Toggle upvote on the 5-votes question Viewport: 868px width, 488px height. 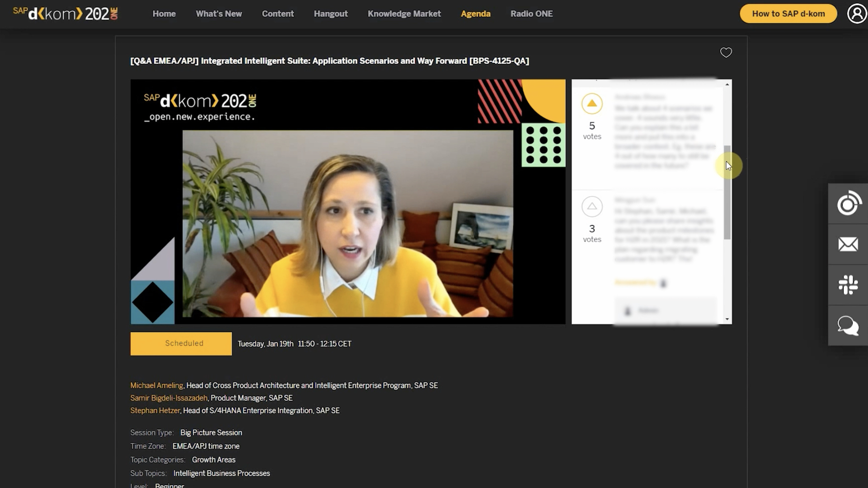coord(592,104)
